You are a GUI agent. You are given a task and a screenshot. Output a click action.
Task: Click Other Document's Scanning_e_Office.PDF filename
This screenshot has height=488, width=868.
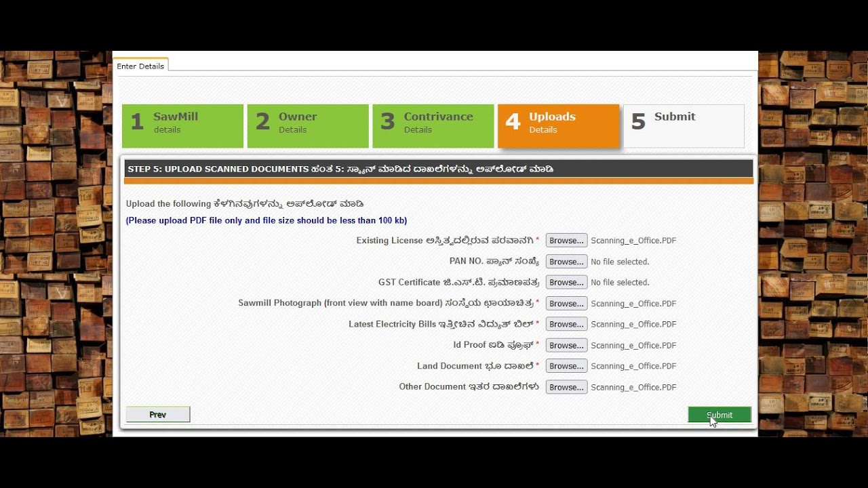(x=633, y=387)
